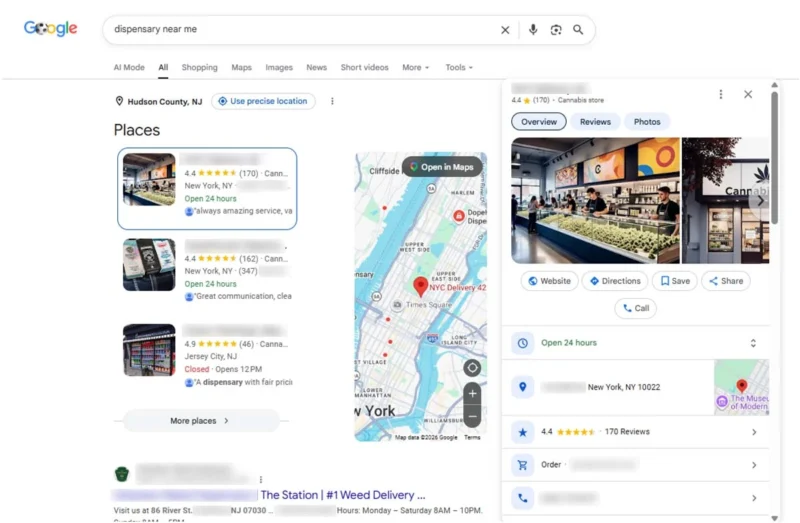The width and height of the screenshot is (800, 523).
Task: Open the 170 Reviews row chevron
Action: 754,432
